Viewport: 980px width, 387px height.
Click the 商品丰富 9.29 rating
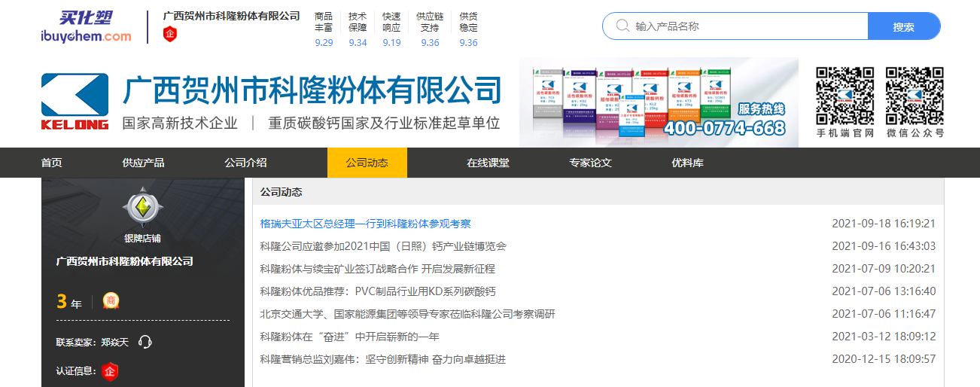pyautogui.click(x=324, y=29)
